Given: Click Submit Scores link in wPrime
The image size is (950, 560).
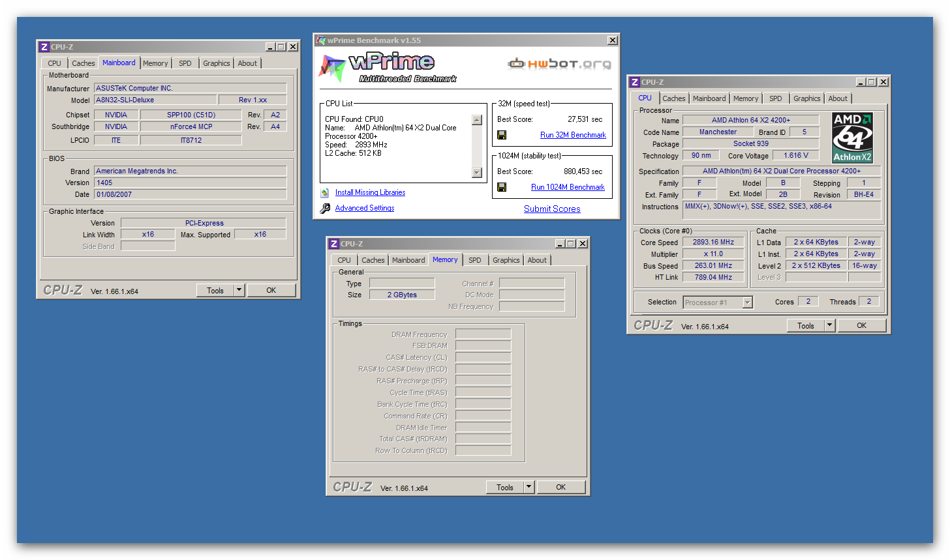Looking at the screenshot, I should click(x=552, y=209).
